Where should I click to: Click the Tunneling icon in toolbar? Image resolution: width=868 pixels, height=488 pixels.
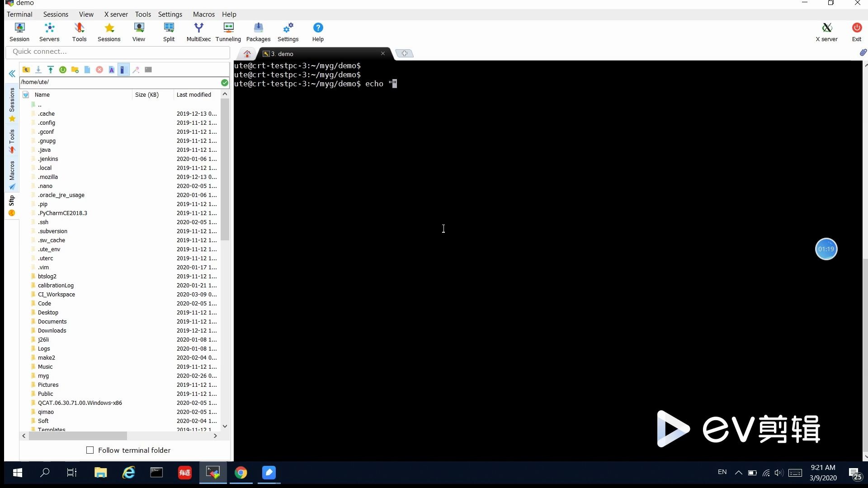[228, 31]
